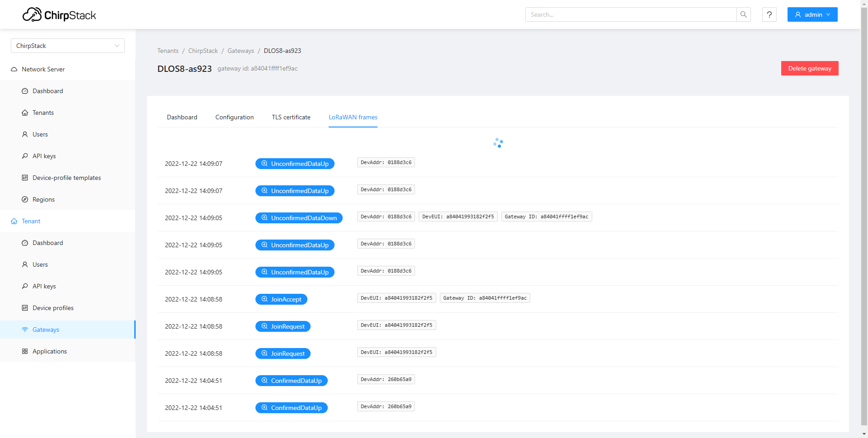Click the Device profiles icon

coord(25,308)
